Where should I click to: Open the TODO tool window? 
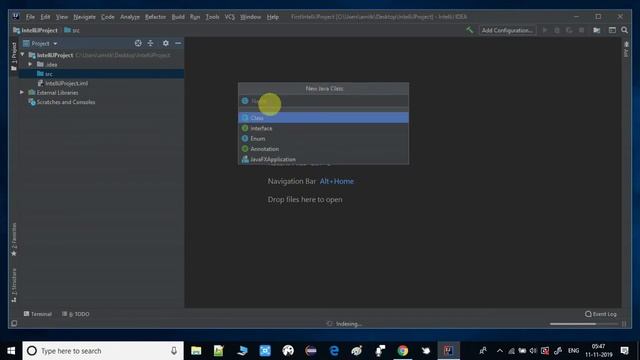point(76,314)
